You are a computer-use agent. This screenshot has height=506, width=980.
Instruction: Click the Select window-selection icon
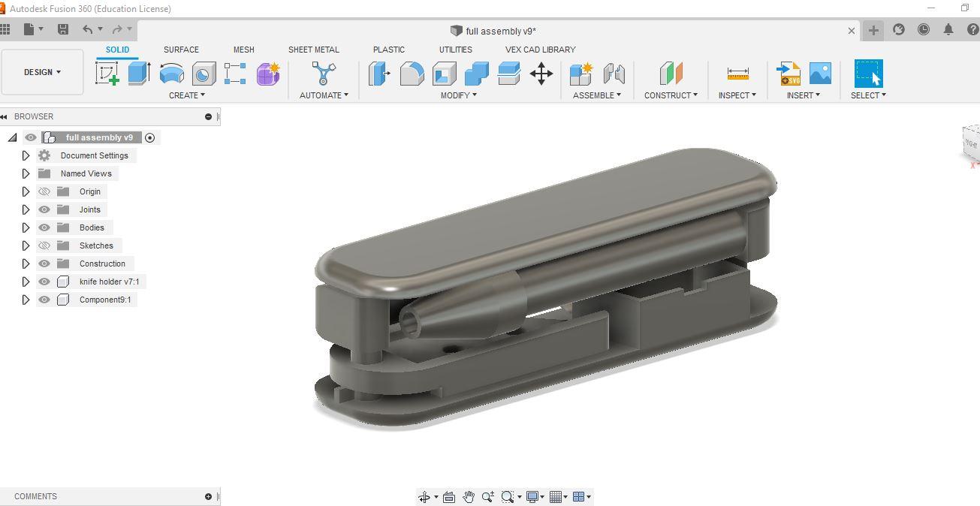[x=869, y=74]
